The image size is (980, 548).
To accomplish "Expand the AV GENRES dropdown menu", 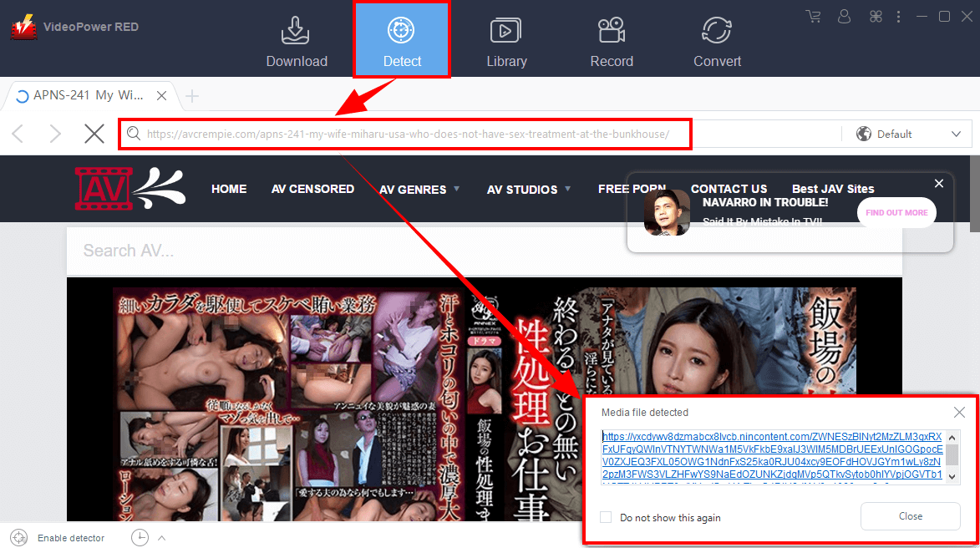I will pos(419,190).
